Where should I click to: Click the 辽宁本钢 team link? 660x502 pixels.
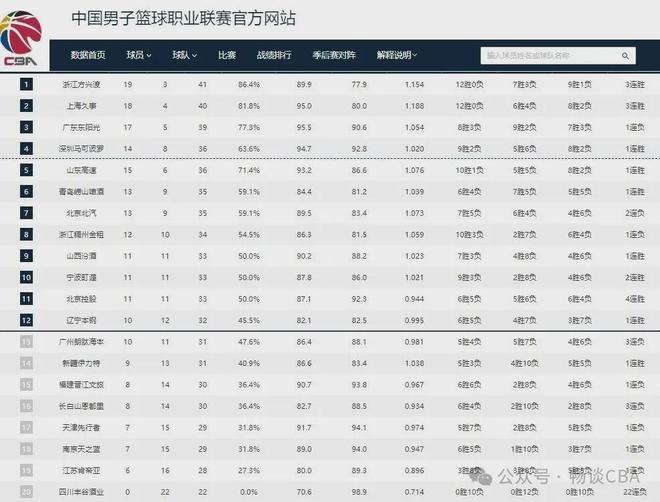82,320
